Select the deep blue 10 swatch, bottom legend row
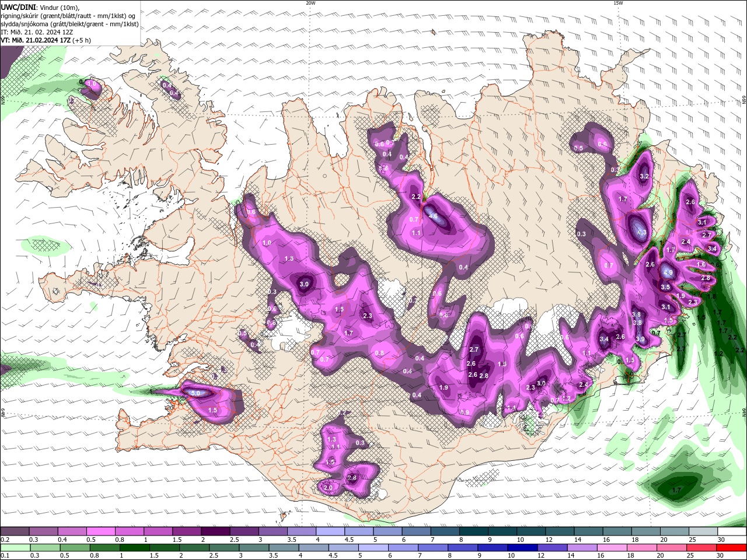The height and width of the screenshot is (560, 747). click(x=523, y=548)
